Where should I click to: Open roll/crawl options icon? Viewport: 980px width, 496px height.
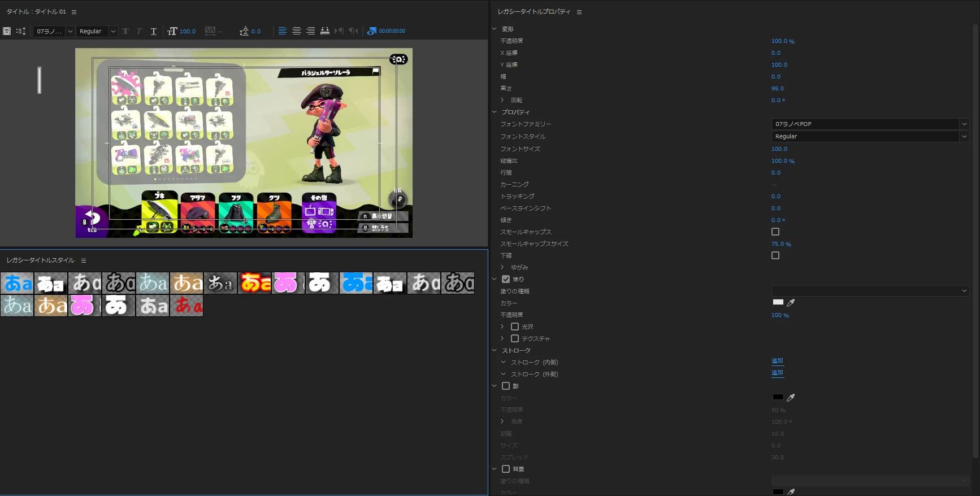[x=21, y=31]
